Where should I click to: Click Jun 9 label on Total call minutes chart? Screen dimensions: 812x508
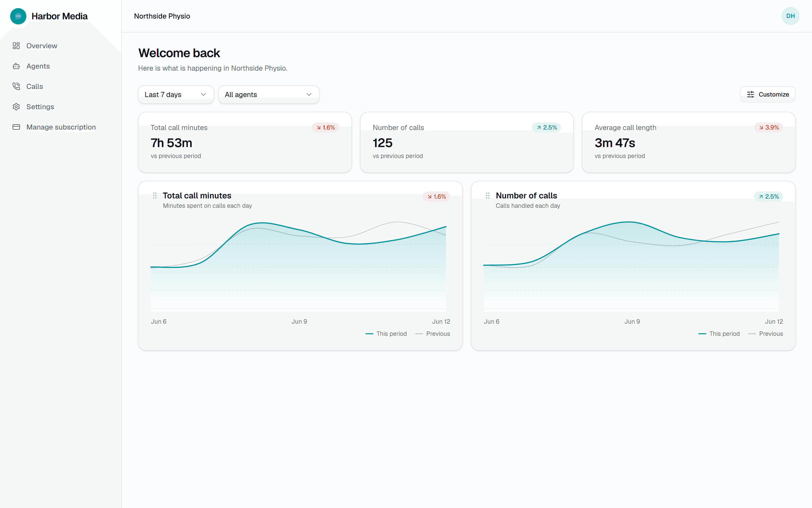click(299, 322)
